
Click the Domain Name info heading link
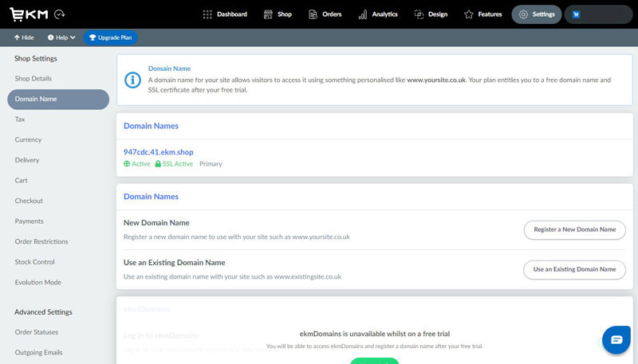tap(169, 68)
